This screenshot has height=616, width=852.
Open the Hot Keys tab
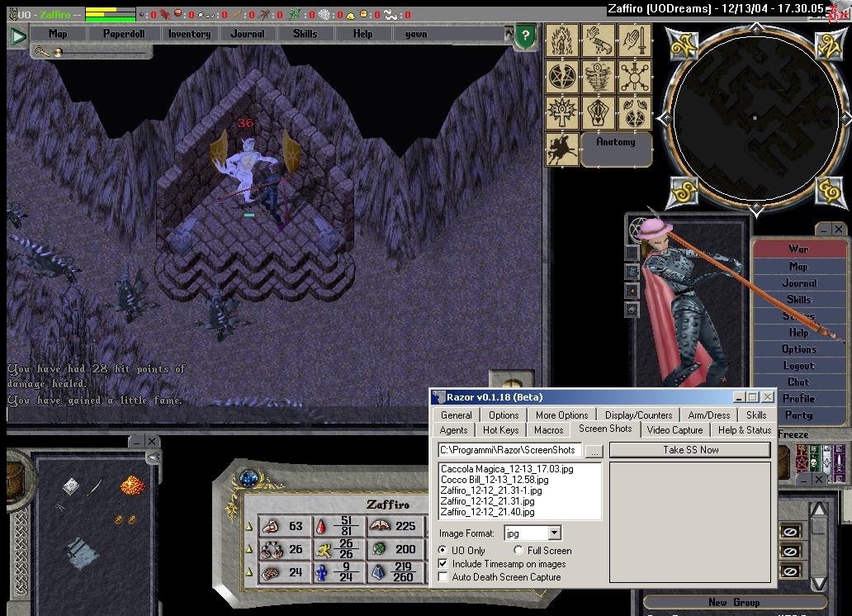pyautogui.click(x=500, y=430)
